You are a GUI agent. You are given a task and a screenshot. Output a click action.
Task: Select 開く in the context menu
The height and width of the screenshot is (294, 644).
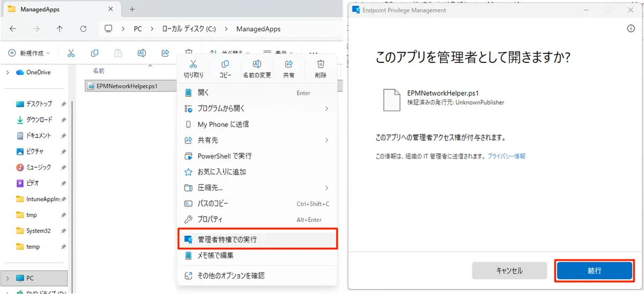[x=257, y=92]
